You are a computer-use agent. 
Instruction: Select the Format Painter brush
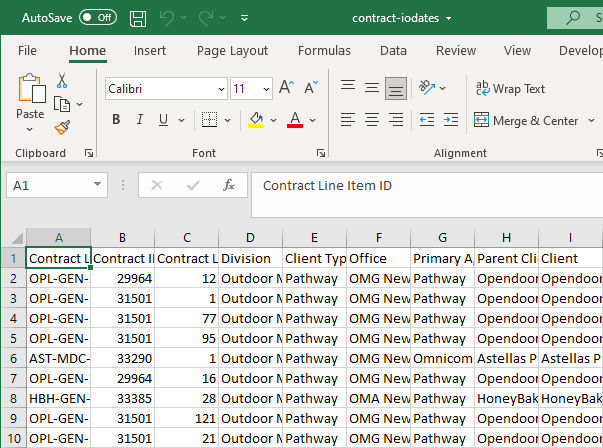pos(62,127)
